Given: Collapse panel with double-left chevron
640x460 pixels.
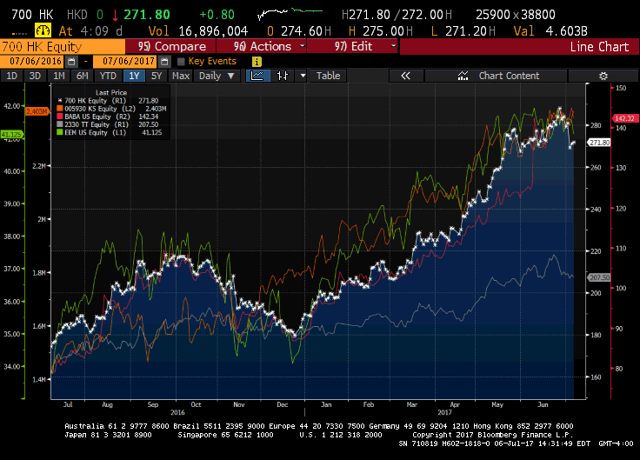Looking at the screenshot, I should coord(406,76).
